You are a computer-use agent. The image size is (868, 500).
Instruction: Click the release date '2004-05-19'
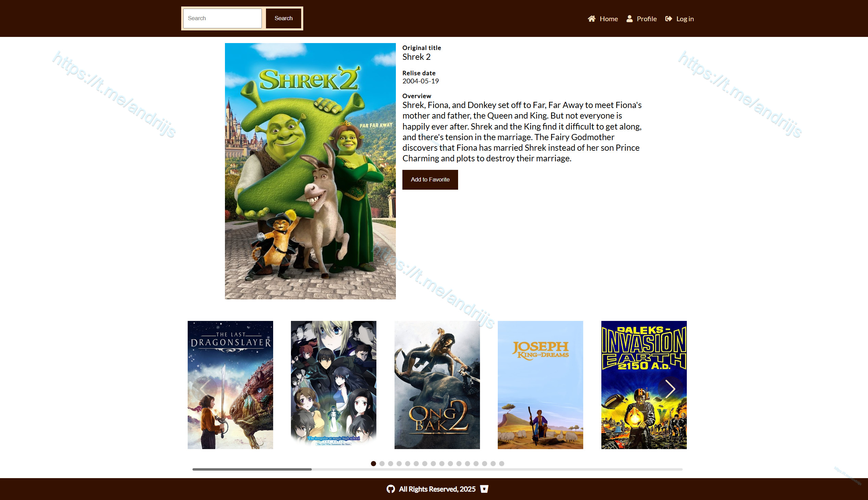(x=420, y=81)
